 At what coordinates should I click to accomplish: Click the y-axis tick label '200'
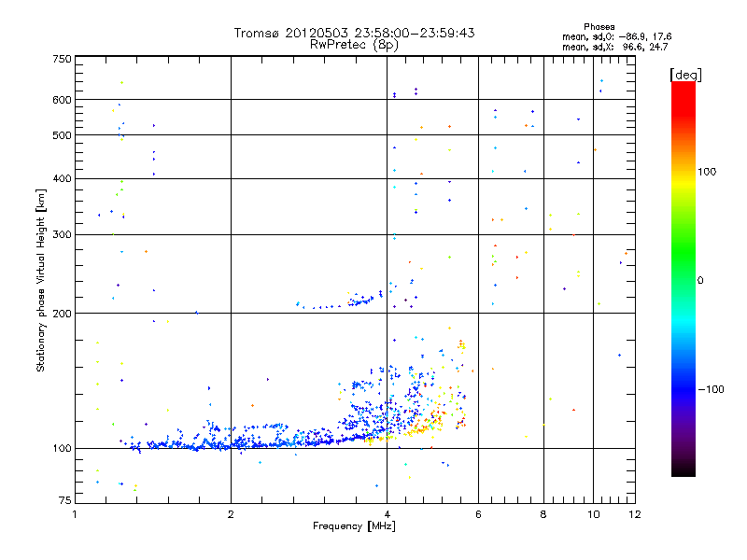tap(63, 314)
